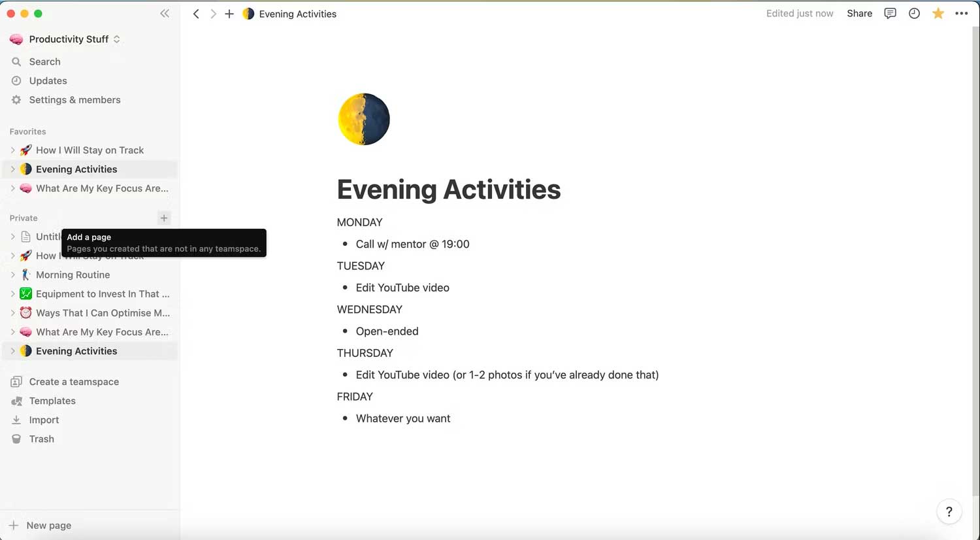The image size is (980, 540).
Task: Expand favorite What Are My Key Focus Are...
Action: 12,188
